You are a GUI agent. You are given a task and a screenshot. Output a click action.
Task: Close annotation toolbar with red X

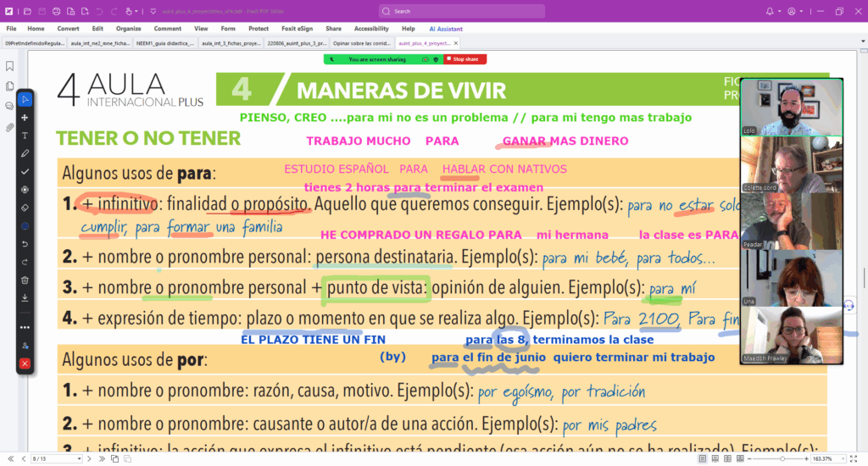click(x=25, y=363)
